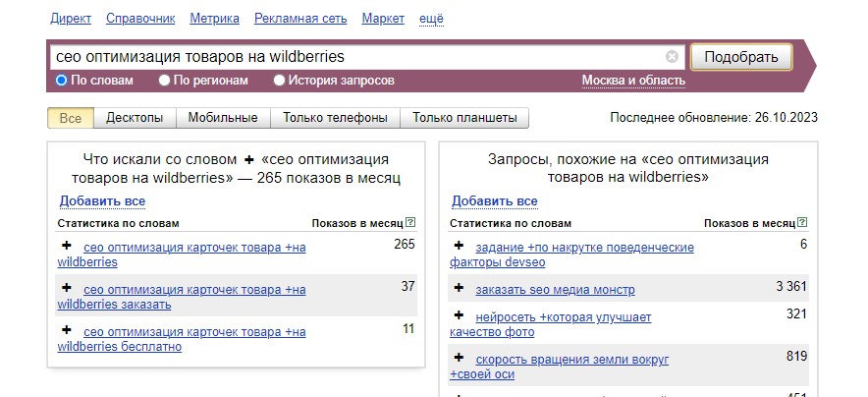Open the help icon beside the left 'Показов в месяц'

click(x=410, y=223)
